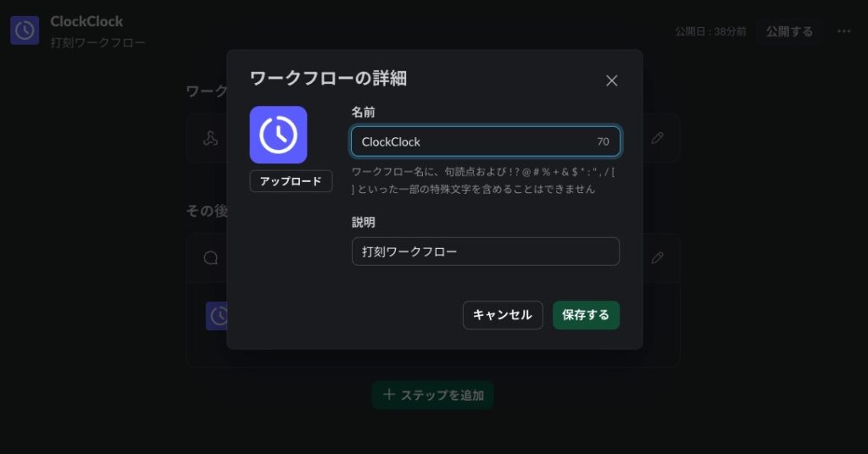Viewport: 868px width, 454px height.
Task: Click the purple clock workflow icon in dialog
Action: (x=278, y=135)
